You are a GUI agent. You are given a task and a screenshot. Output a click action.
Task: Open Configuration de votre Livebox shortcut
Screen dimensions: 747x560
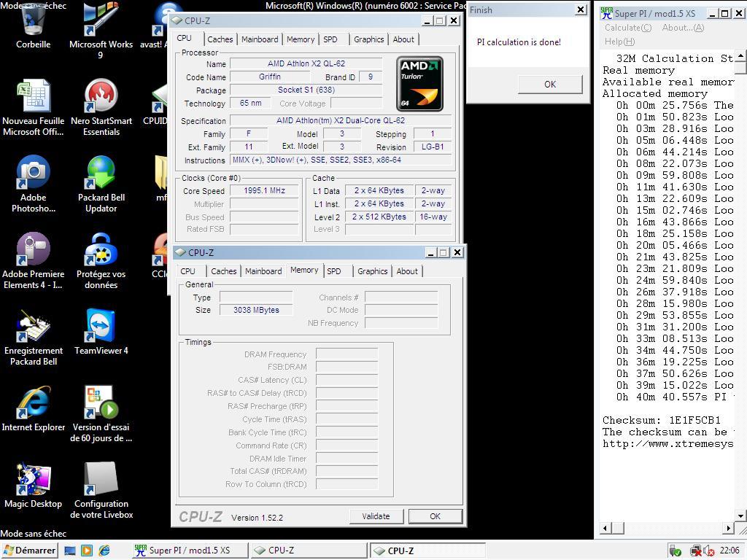pos(101,491)
